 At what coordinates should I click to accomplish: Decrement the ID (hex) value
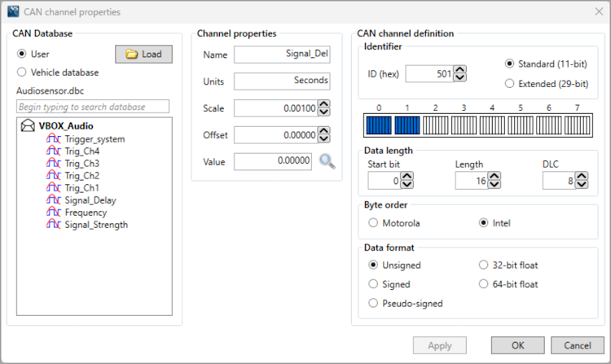coord(460,77)
